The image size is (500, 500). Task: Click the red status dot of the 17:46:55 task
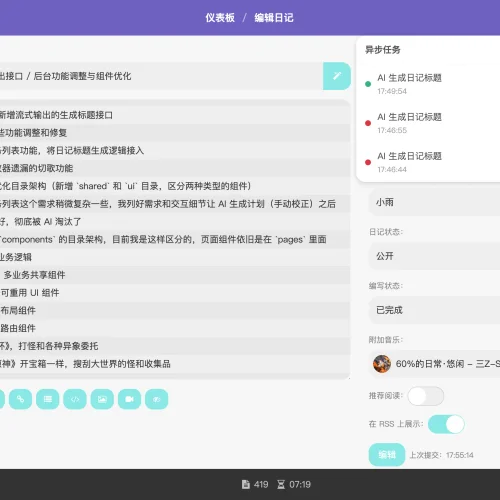pos(368,123)
